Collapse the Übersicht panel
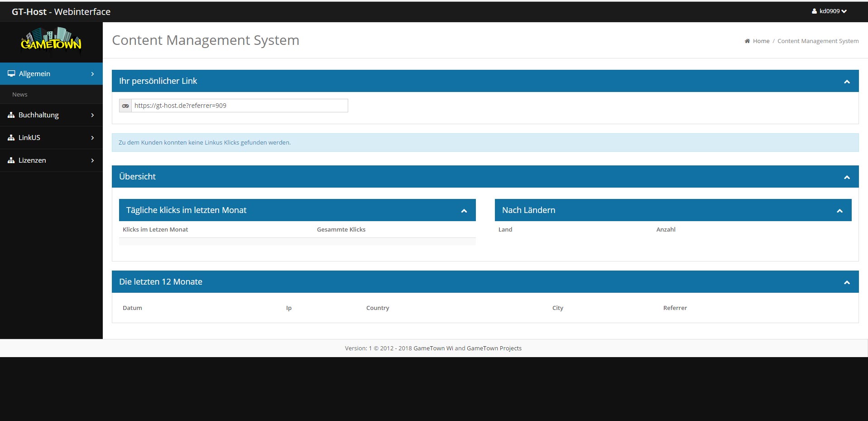The height and width of the screenshot is (421, 868). coord(847,177)
